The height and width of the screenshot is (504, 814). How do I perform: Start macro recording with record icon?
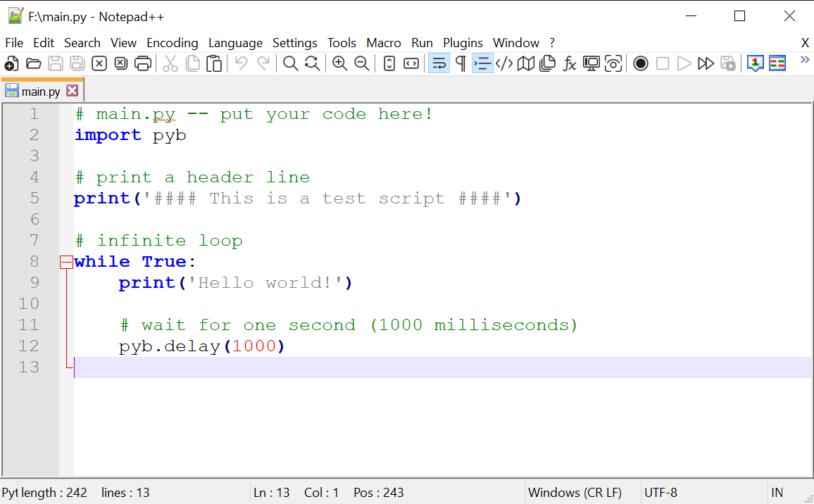pos(640,64)
